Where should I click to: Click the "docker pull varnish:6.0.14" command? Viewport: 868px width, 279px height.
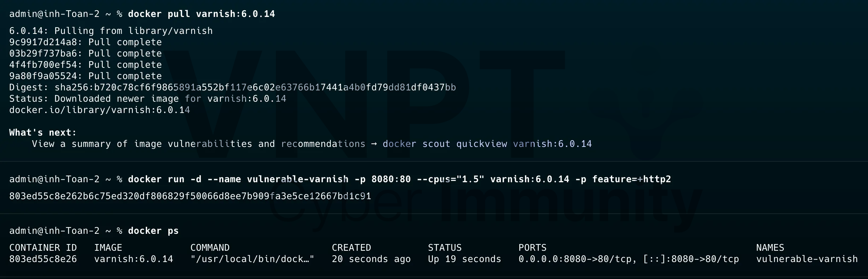click(x=201, y=14)
